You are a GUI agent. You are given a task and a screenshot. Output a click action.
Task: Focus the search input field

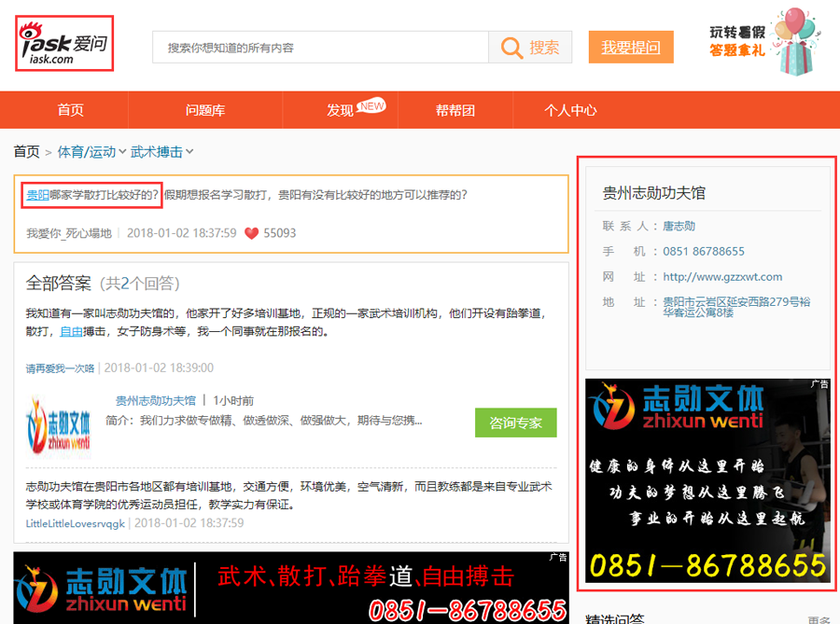click(x=320, y=48)
